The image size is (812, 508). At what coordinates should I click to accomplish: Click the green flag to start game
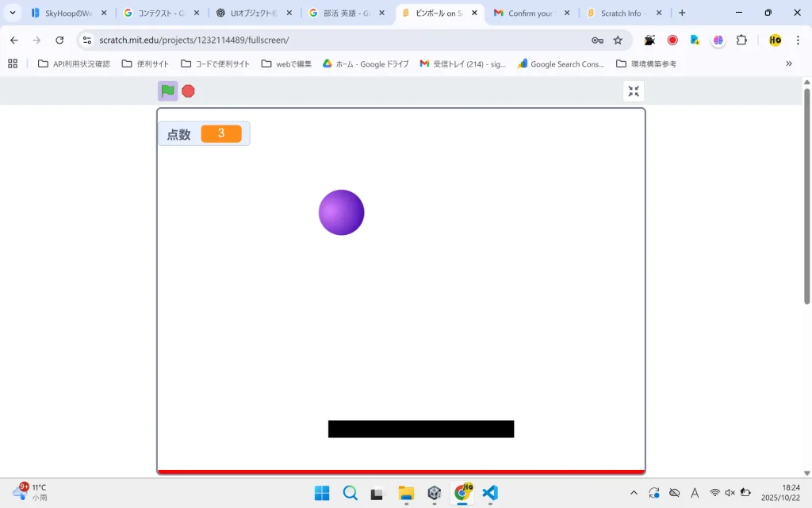click(x=167, y=91)
